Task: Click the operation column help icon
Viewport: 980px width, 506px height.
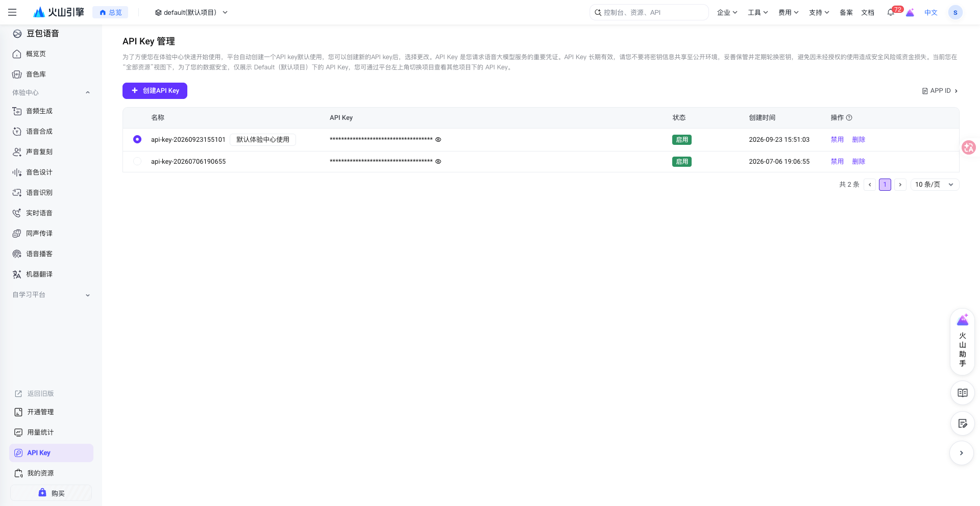Action: coord(849,118)
